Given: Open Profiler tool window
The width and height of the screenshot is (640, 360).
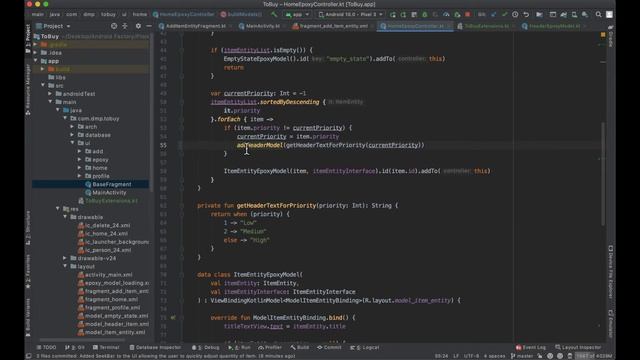Looking at the screenshot, I should pos(270,347).
